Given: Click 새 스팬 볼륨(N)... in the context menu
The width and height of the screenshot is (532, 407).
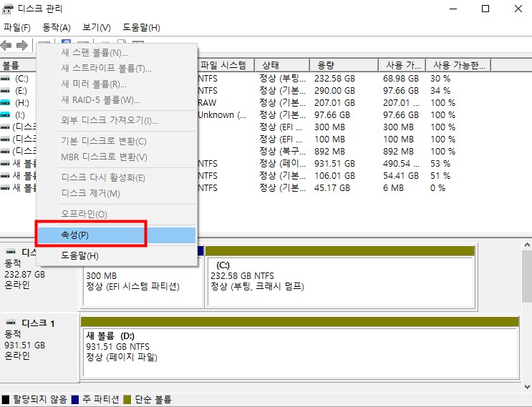Looking at the screenshot, I should click(x=117, y=52).
